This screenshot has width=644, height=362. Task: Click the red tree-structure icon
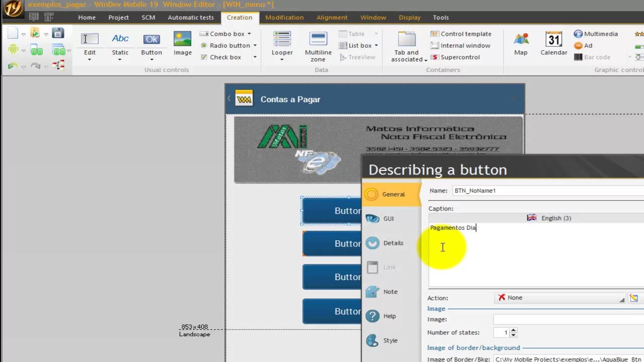(x=59, y=65)
